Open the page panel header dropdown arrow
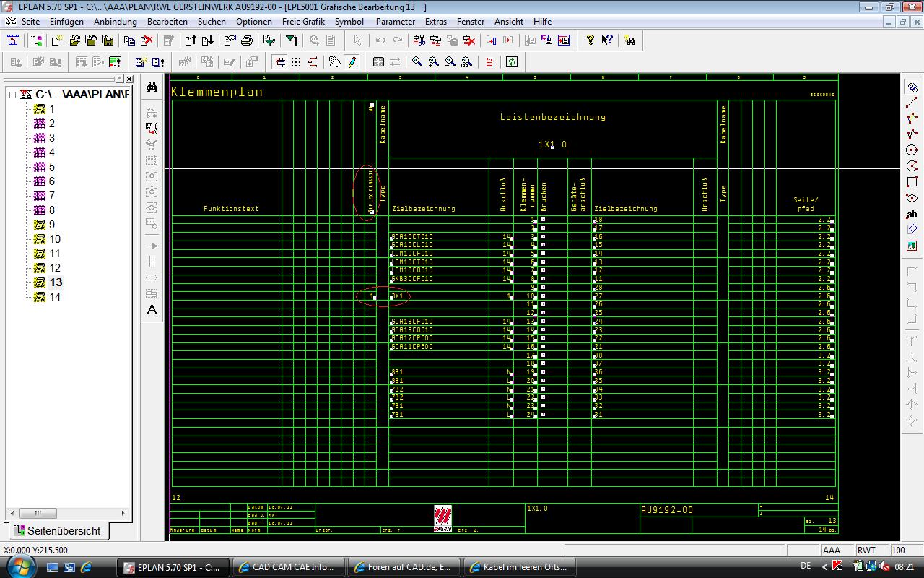 pyautogui.click(x=119, y=79)
